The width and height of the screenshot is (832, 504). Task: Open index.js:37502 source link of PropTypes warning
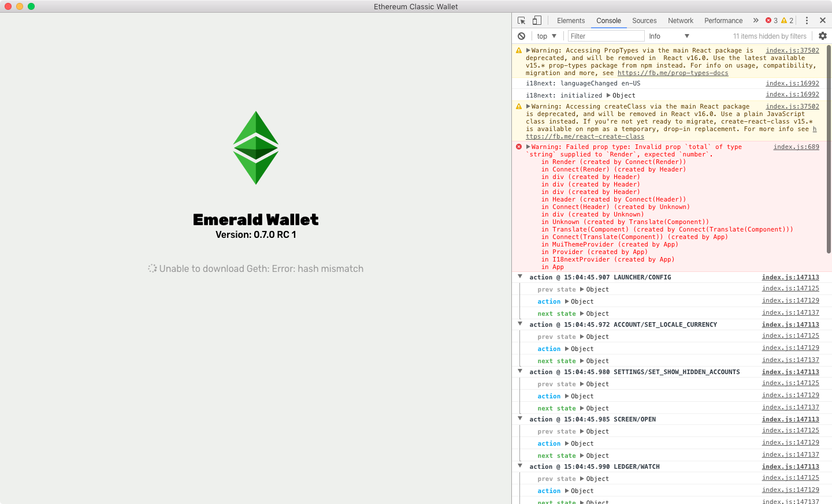pos(792,50)
